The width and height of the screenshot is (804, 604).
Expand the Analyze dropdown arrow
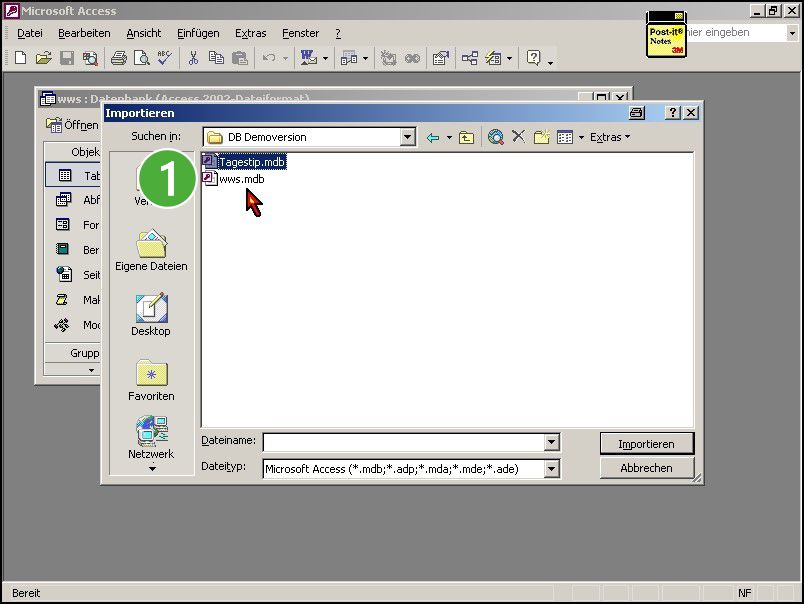pos(365,58)
